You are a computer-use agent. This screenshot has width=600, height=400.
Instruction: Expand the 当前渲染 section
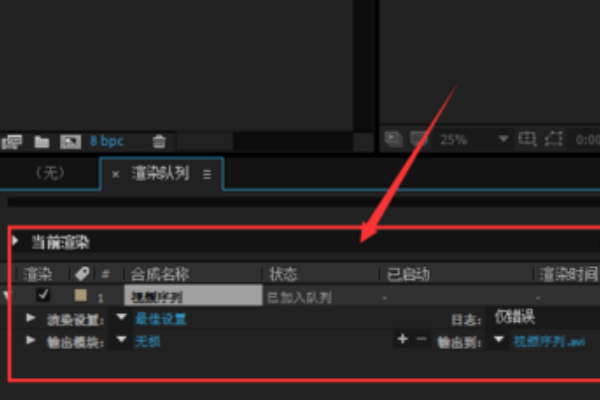click(16, 241)
